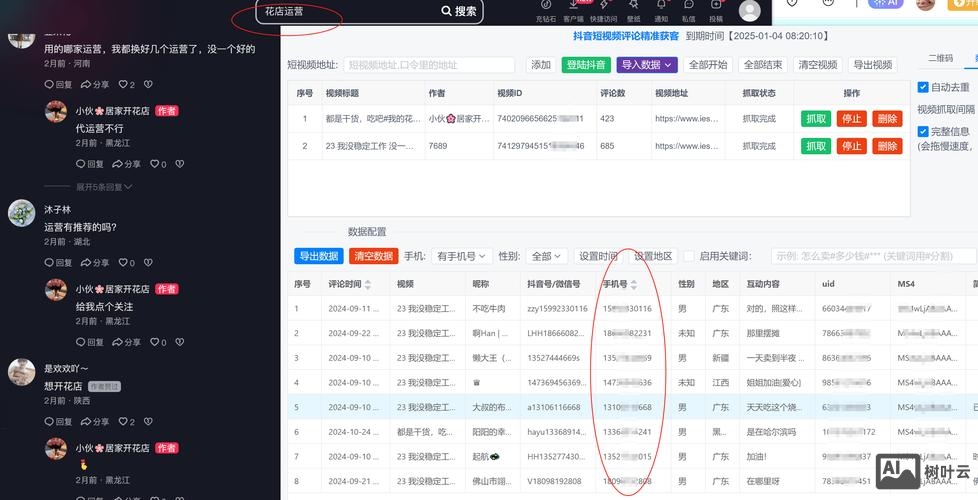Screen dimensions: 978x500
Task: Like the author's 给我点个关注 comment
Action: (158, 342)
